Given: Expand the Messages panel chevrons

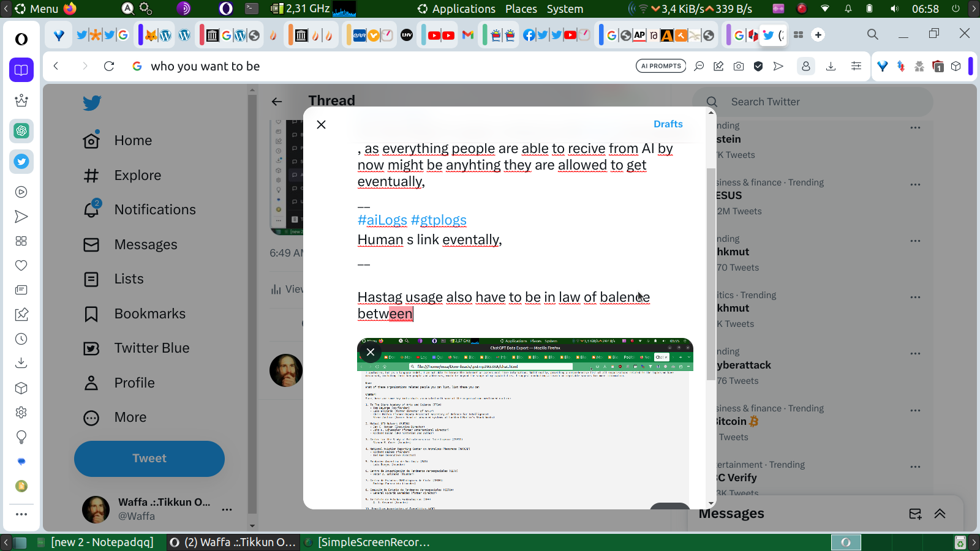Looking at the screenshot, I should tap(940, 514).
